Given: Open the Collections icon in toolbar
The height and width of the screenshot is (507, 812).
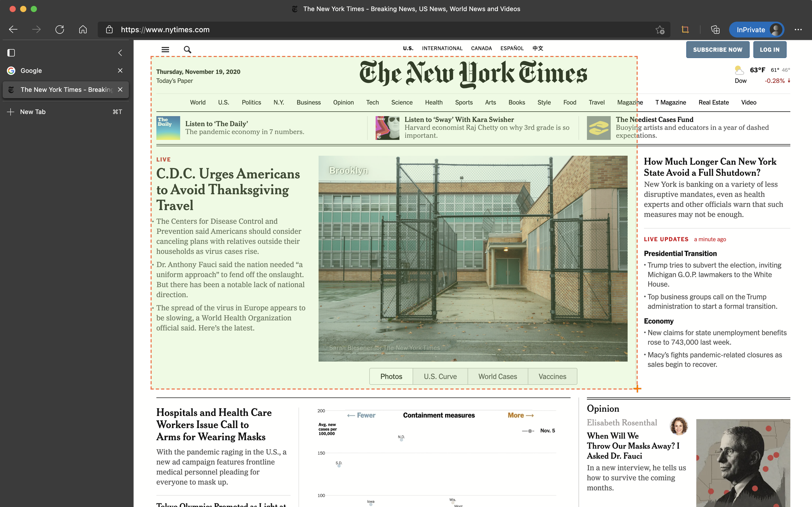Looking at the screenshot, I should [715, 30].
